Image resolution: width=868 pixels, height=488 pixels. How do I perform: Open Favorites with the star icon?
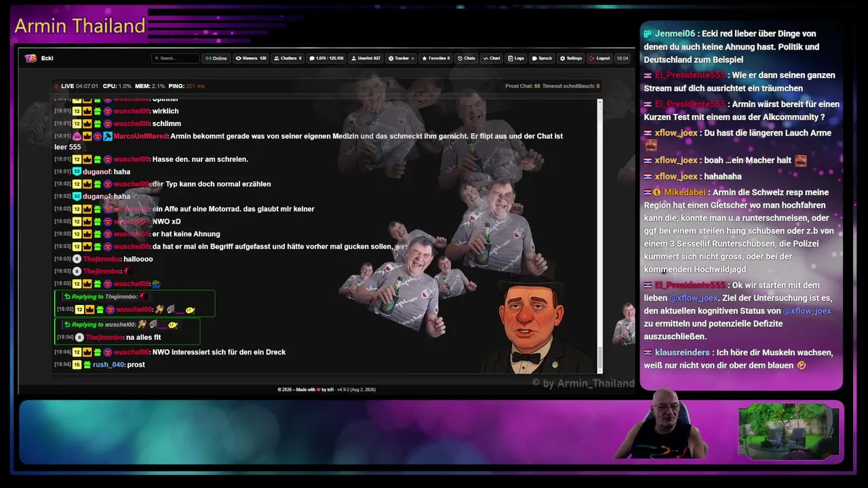pyautogui.click(x=436, y=58)
